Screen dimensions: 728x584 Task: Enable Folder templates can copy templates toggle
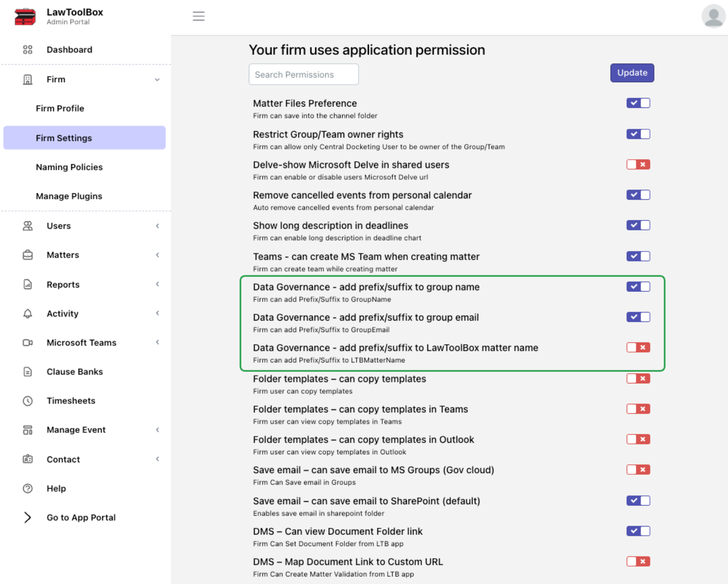638,378
